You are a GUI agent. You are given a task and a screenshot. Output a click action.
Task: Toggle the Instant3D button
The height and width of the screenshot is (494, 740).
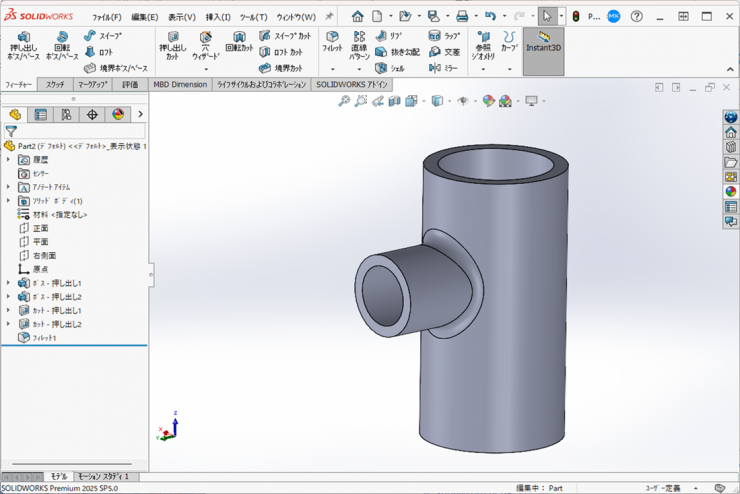[x=543, y=42]
